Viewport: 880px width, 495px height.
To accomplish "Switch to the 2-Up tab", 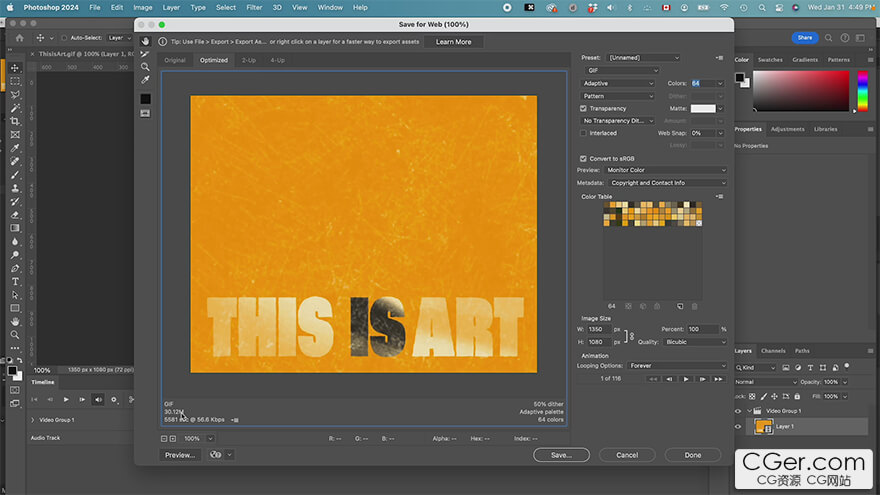I will [249, 60].
